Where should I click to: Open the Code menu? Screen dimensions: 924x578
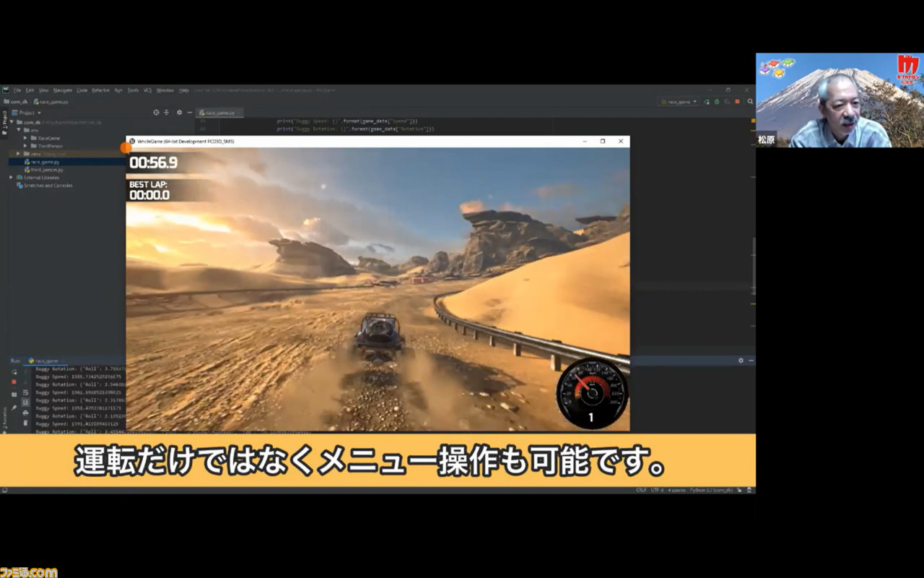pos(82,90)
